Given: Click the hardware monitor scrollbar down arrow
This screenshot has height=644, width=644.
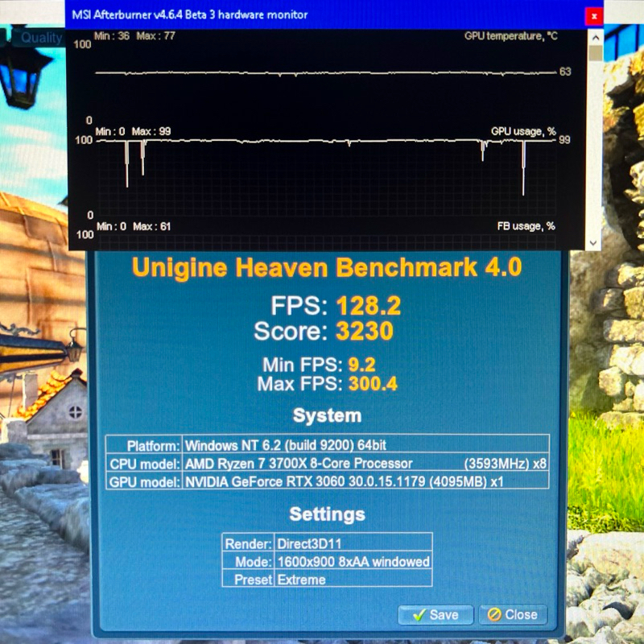Looking at the screenshot, I should click(x=595, y=242).
